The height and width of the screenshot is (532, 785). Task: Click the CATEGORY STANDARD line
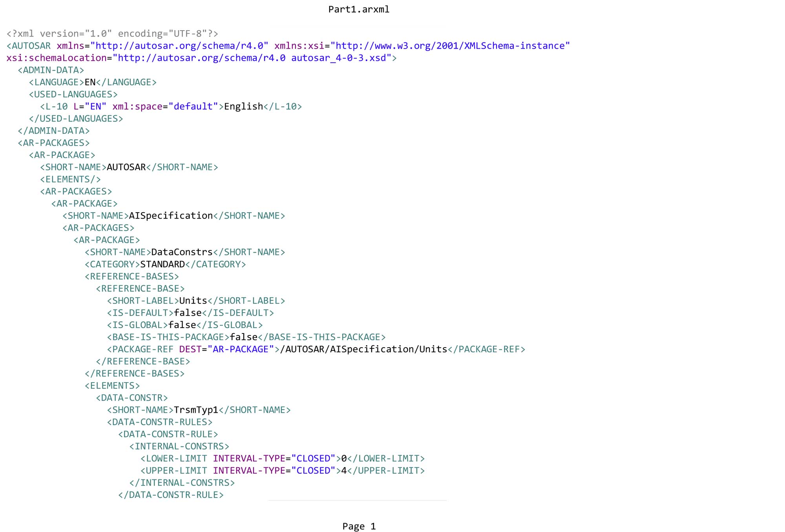[166, 265]
